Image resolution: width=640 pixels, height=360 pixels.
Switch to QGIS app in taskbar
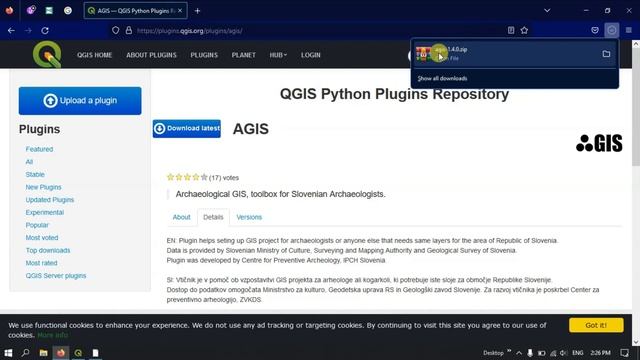[78, 353]
